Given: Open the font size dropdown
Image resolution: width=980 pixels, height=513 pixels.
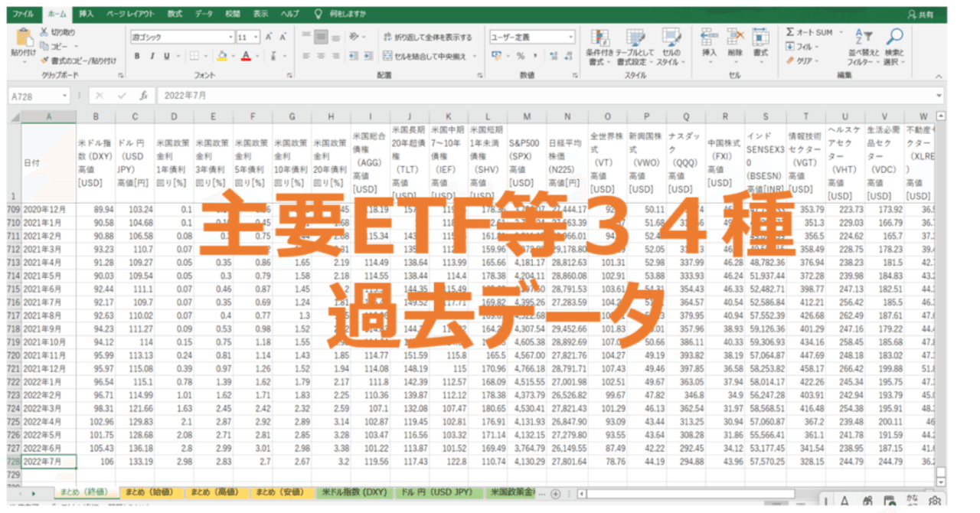Looking at the screenshot, I should click(255, 37).
